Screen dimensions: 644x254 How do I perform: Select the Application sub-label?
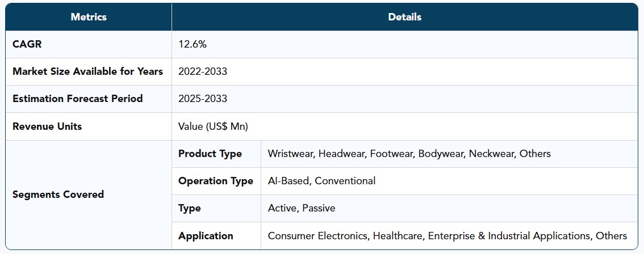[x=206, y=236]
